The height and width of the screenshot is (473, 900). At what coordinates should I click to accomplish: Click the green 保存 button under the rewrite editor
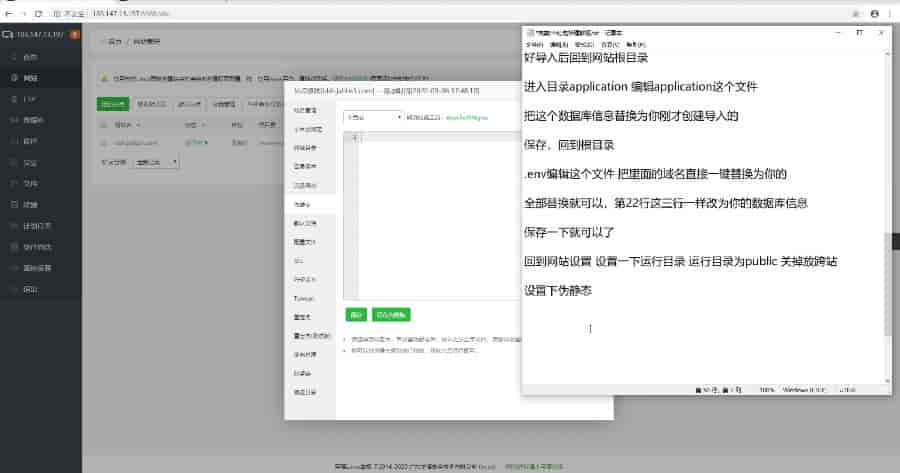(355, 314)
